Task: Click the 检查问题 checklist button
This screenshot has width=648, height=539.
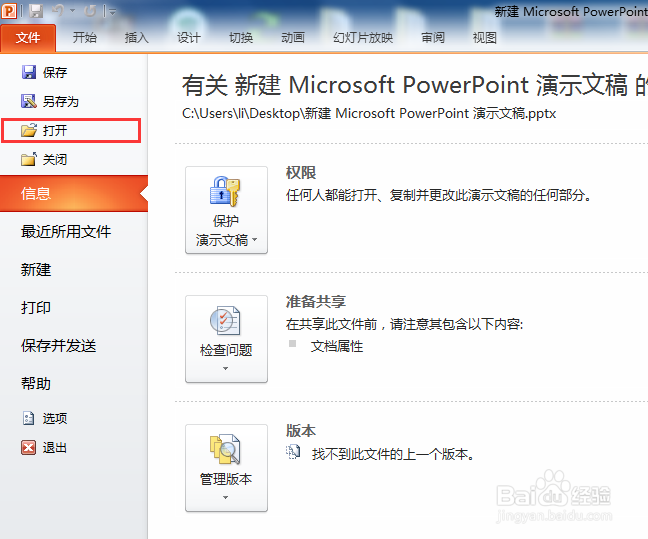Action: (x=226, y=339)
